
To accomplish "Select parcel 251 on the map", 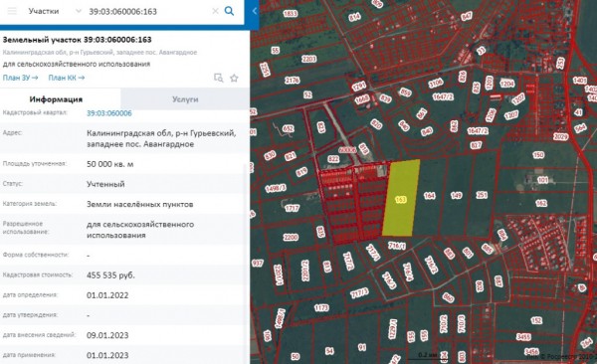I will click(482, 195).
